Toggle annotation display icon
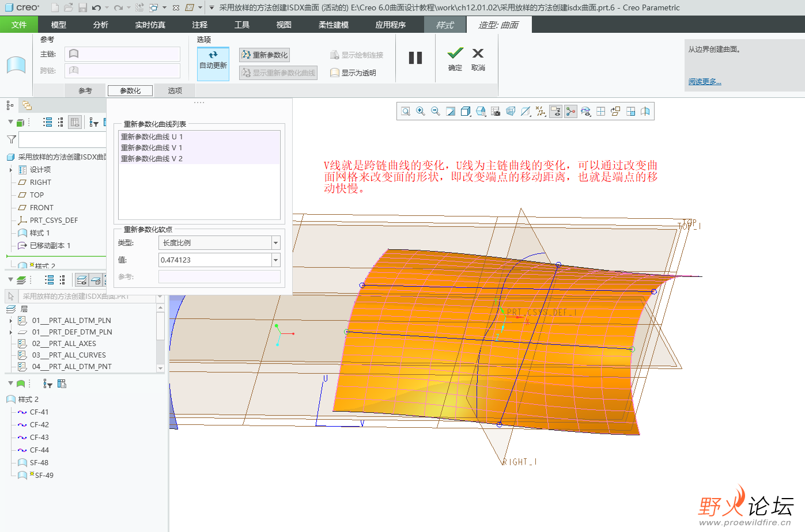The height and width of the screenshot is (532, 805). pyautogui.click(x=555, y=112)
